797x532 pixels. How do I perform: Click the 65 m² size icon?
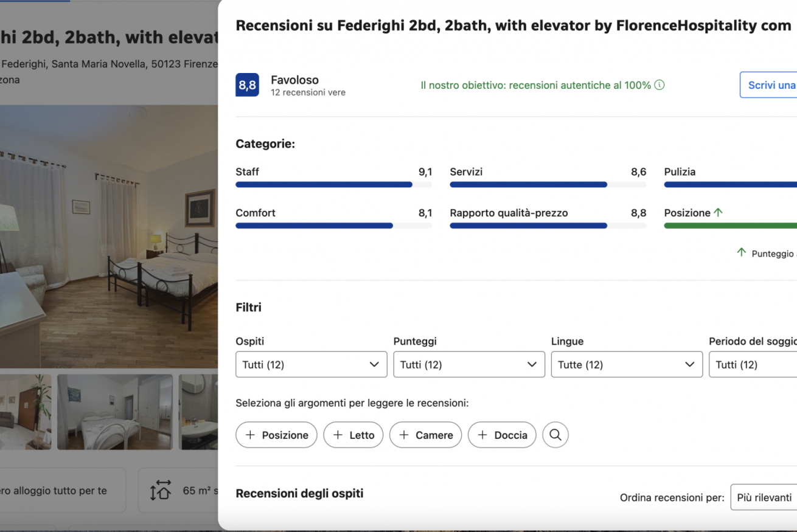coord(161,491)
